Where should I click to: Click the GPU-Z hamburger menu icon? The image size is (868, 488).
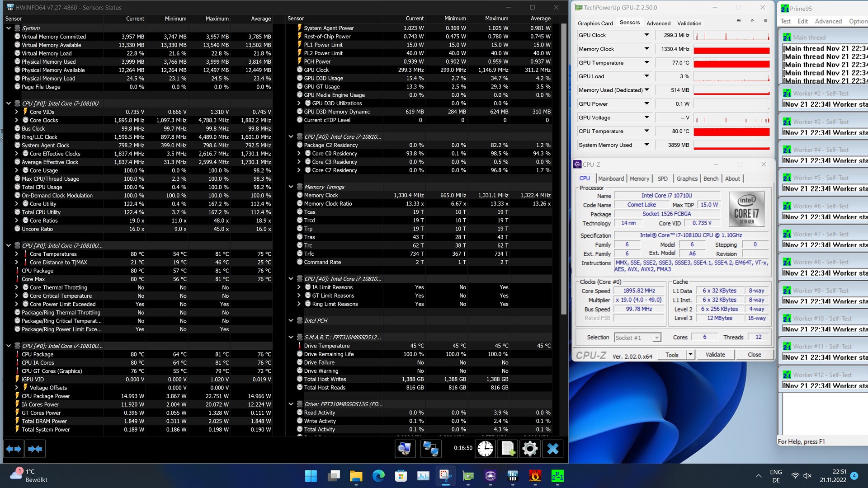[x=765, y=21]
